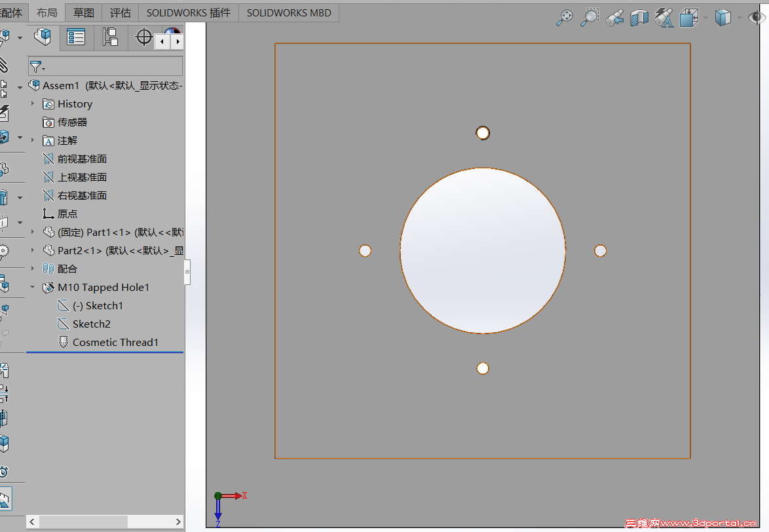The image size is (769, 532).
Task: Click View Orientation icon
Action: pos(689,18)
